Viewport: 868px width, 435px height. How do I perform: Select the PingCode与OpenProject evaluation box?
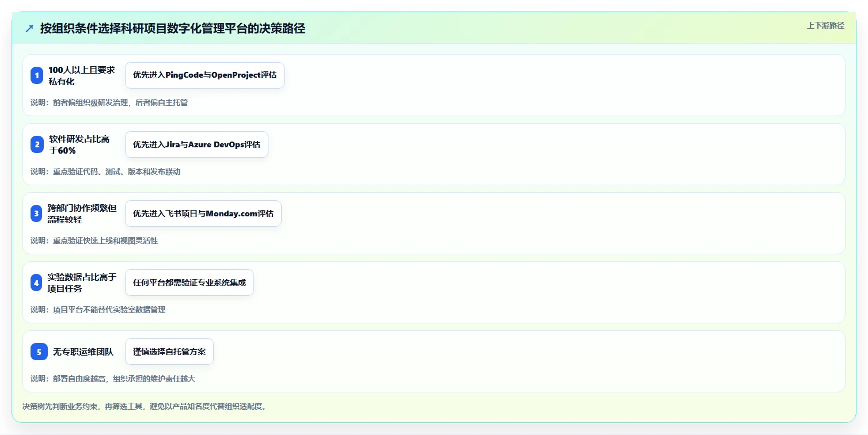[x=204, y=75]
